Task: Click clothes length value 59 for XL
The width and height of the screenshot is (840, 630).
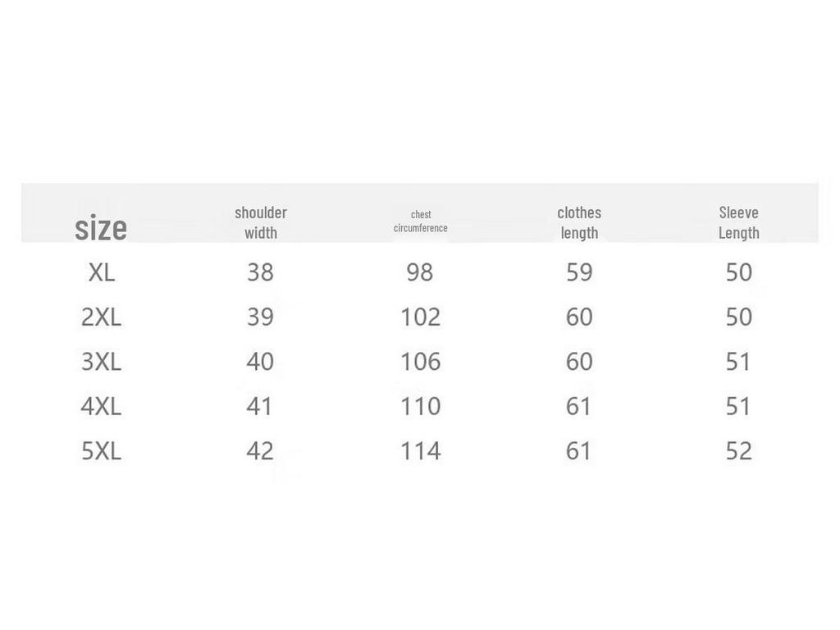Action: [579, 272]
